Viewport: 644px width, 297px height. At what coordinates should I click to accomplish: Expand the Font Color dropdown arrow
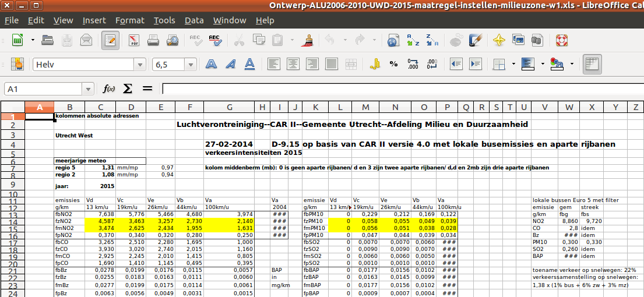click(x=572, y=64)
